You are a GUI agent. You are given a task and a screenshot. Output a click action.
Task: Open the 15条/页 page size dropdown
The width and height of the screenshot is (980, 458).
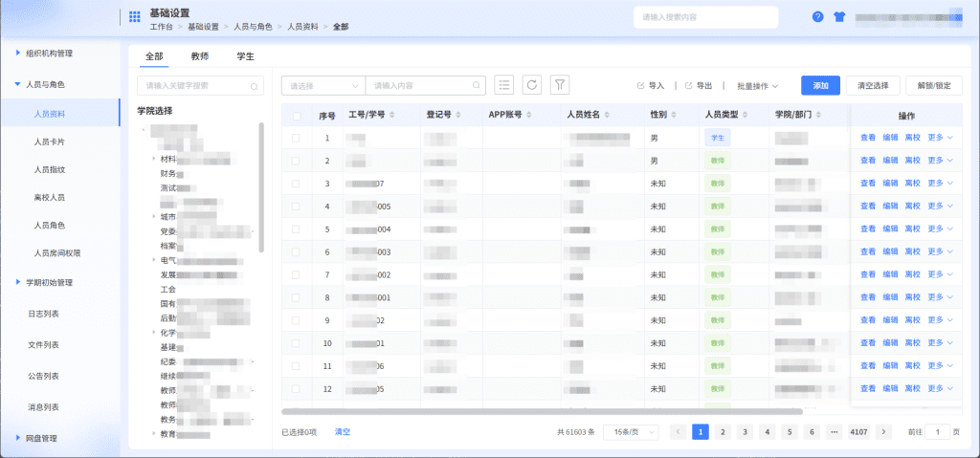point(631,432)
